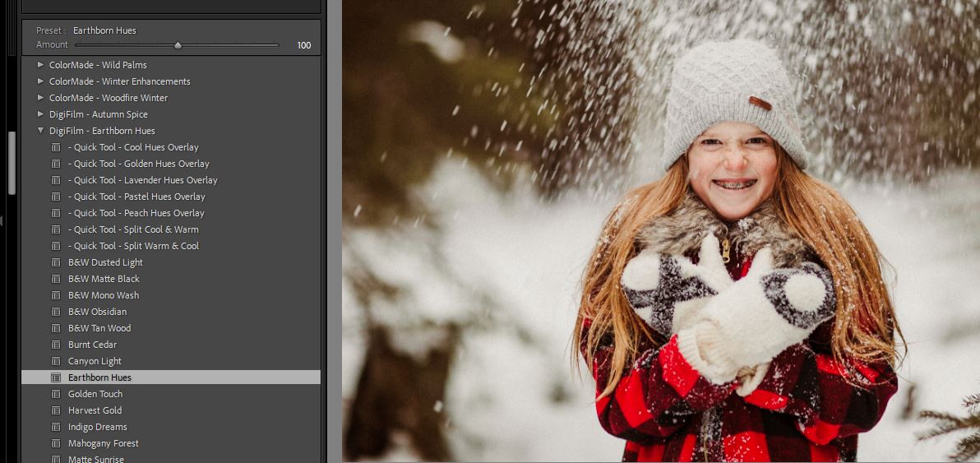This screenshot has width=980, height=463.
Task: Click the preset icon beside Earthborn Hues
Action: 56,377
